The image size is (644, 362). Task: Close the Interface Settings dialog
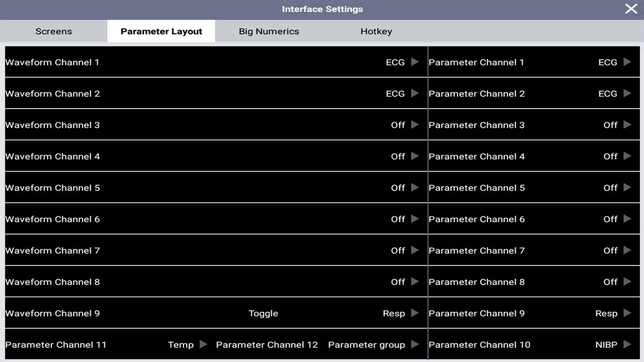click(631, 9)
